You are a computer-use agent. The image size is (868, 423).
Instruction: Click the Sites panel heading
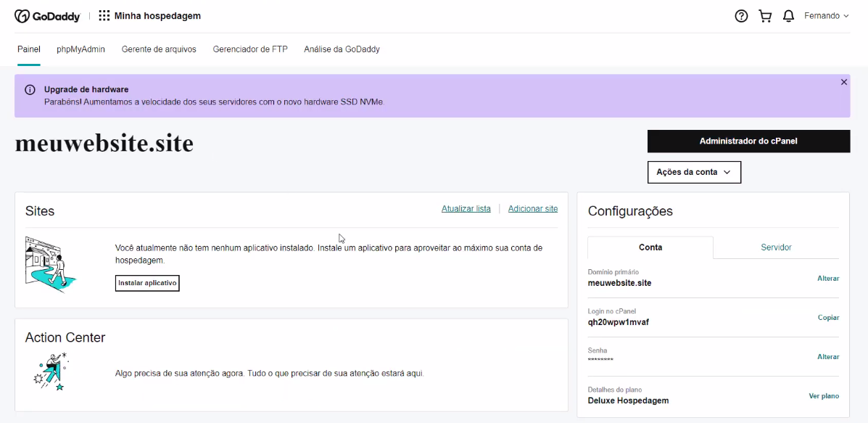(x=40, y=211)
